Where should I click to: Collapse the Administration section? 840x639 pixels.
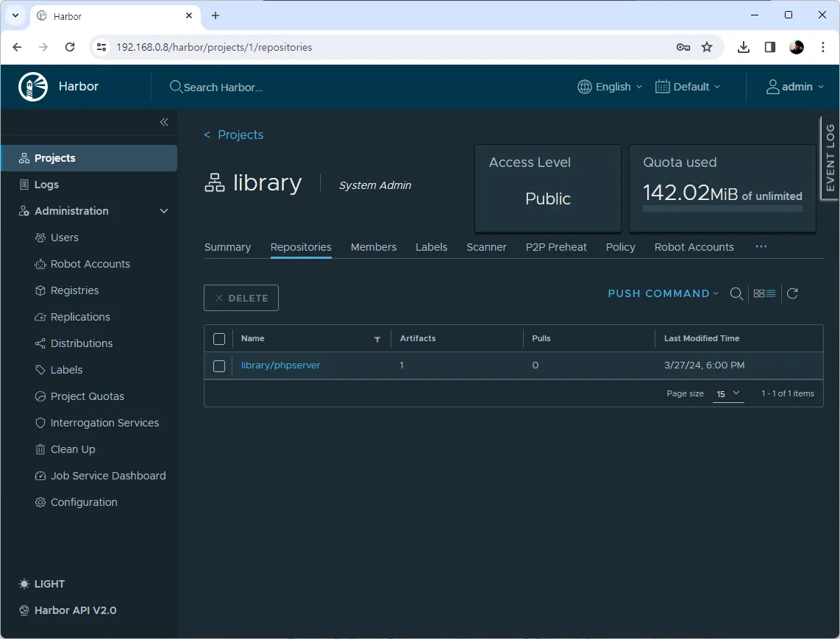pos(164,211)
